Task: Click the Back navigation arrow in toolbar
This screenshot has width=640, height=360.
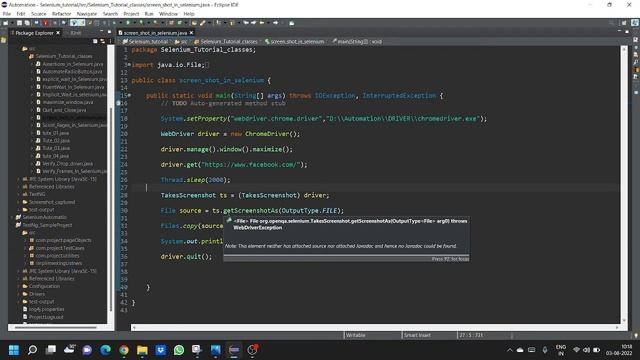Action: (262, 23)
